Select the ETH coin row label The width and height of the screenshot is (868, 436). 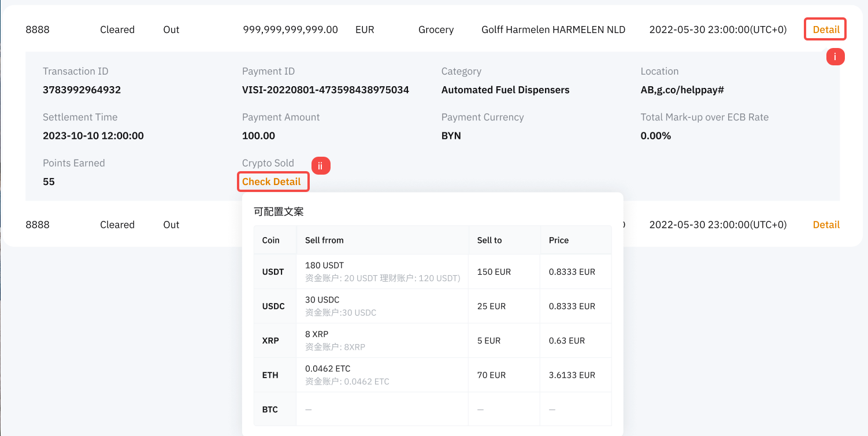click(270, 375)
